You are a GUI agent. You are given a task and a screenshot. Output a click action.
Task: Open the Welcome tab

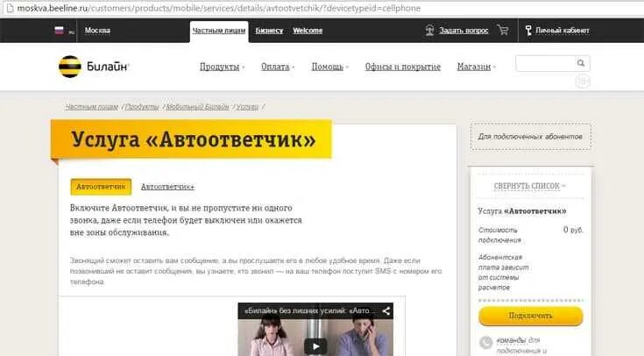(x=308, y=31)
